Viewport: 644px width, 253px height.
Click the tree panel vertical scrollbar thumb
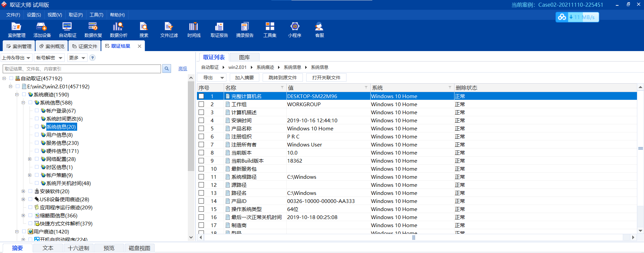[191, 126]
